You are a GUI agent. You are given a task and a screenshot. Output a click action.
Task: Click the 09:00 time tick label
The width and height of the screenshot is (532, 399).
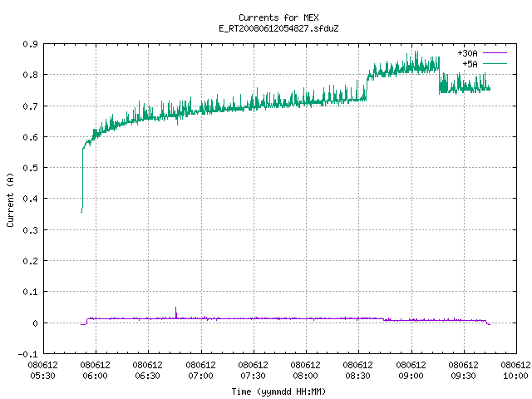pyautogui.click(x=411, y=376)
